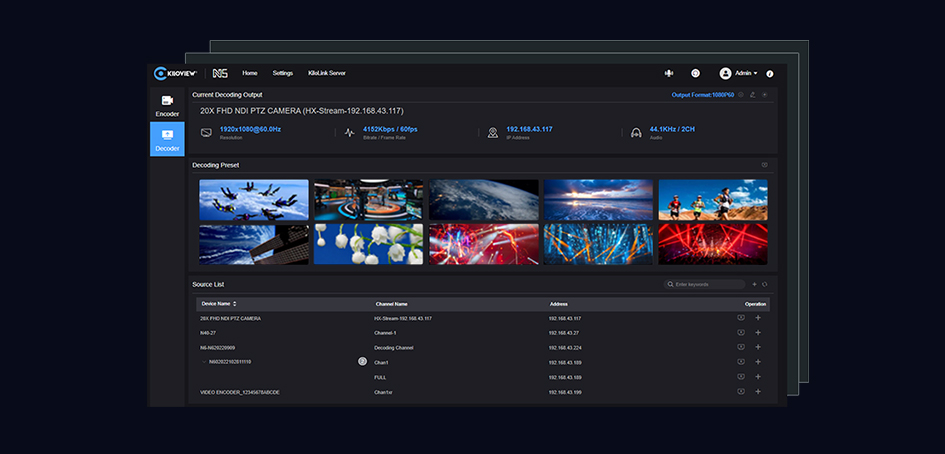The image size is (945, 454).
Task: Select the VIDEO ENCODER_12345678ABCDE device name
Action: (240, 393)
